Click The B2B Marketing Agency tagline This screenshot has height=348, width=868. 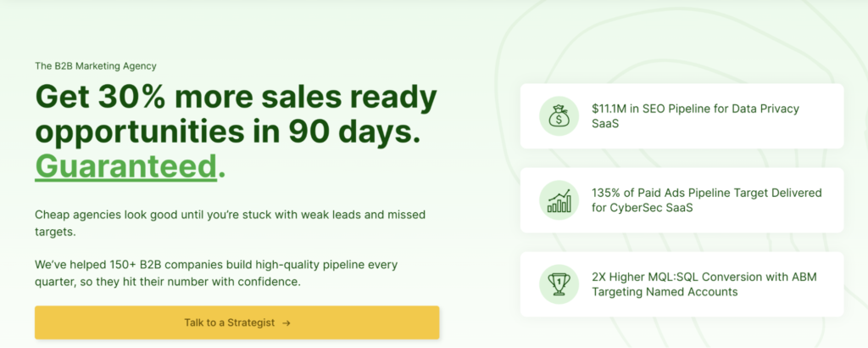coord(96,66)
